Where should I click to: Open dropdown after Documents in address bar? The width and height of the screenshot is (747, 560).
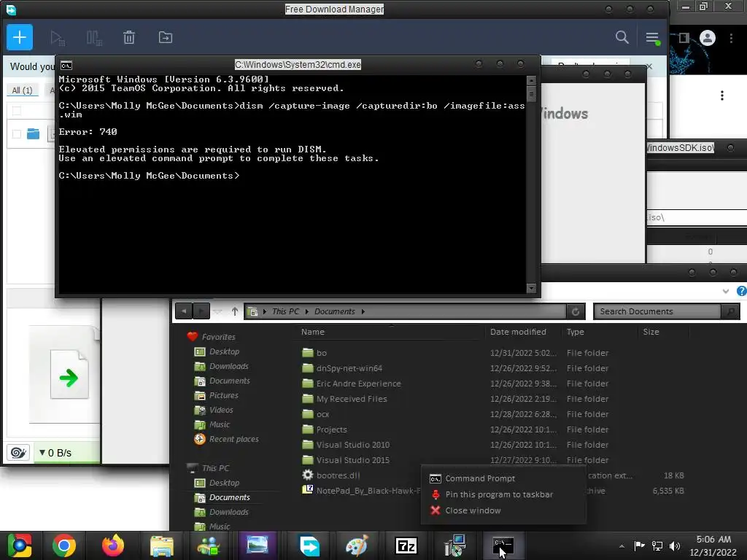(363, 311)
